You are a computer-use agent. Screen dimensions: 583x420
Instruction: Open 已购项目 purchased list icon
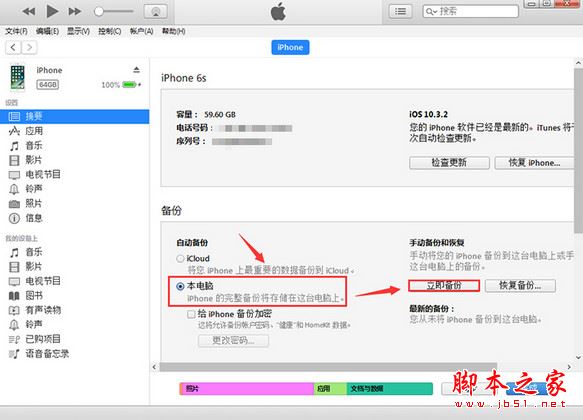[14, 339]
